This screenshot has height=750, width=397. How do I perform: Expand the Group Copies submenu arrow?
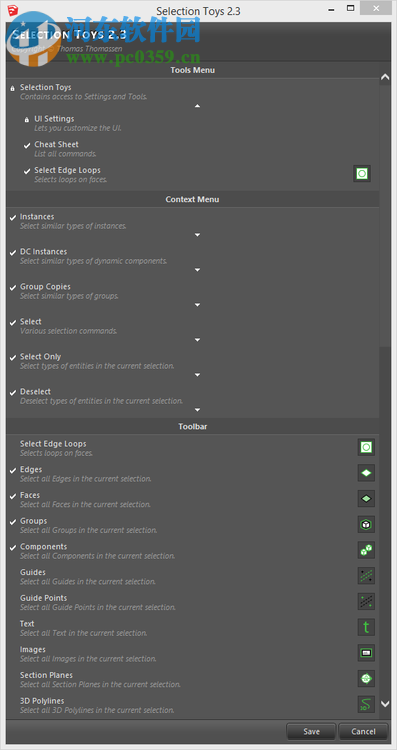tap(198, 305)
